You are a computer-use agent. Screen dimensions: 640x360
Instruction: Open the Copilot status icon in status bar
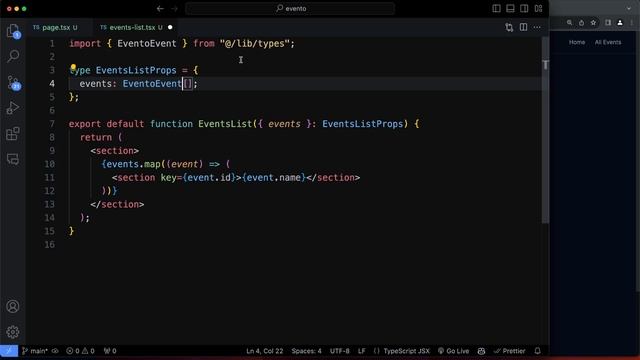pos(481,351)
